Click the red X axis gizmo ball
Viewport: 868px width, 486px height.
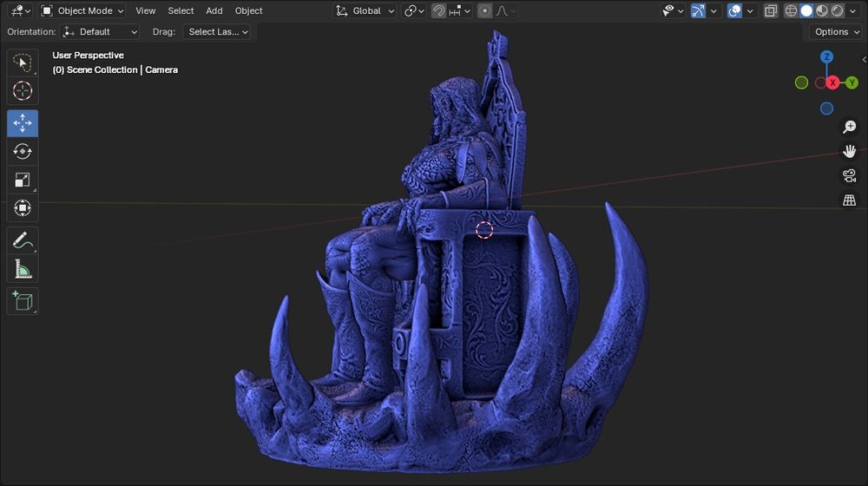[x=832, y=82]
